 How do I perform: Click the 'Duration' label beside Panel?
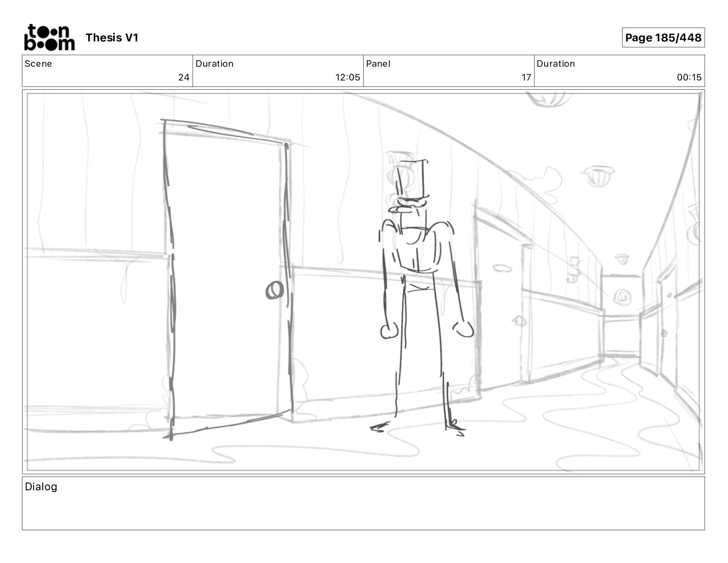click(x=556, y=64)
